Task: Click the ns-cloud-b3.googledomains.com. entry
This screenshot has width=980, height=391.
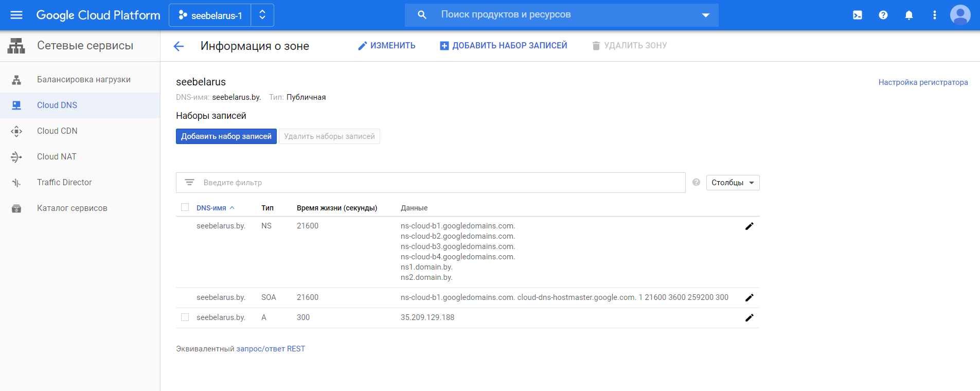Action: coord(458,246)
